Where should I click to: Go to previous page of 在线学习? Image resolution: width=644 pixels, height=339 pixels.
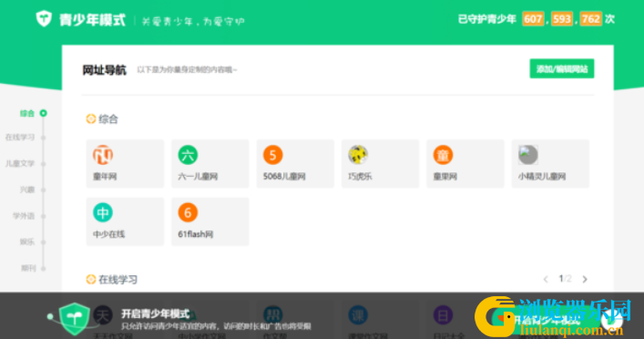[x=546, y=280]
